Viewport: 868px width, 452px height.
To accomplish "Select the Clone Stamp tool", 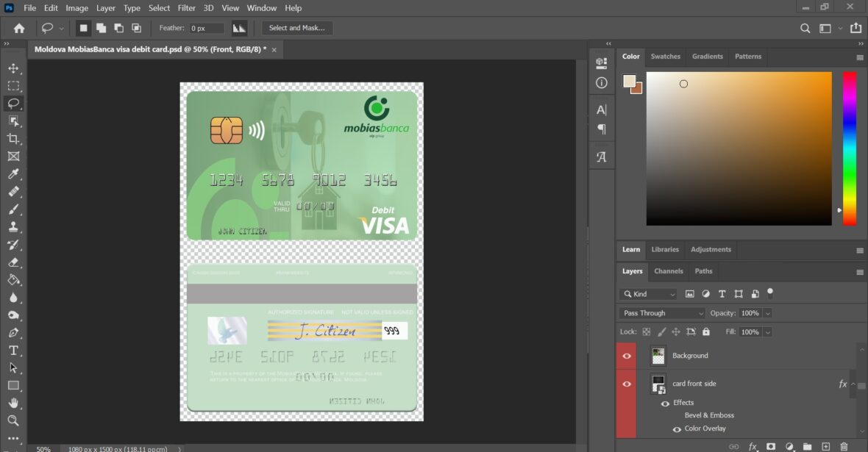I will pyautogui.click(x=13, y=227).
